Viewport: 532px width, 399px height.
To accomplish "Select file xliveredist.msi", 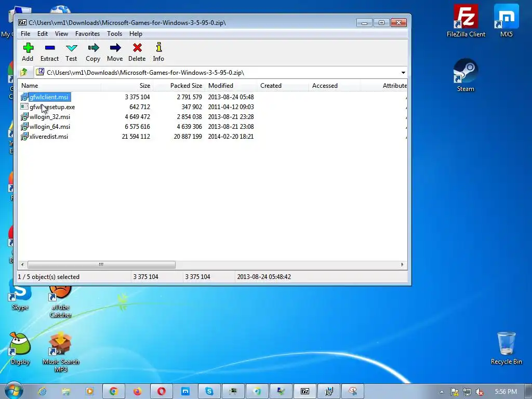I will pos(49,137).
